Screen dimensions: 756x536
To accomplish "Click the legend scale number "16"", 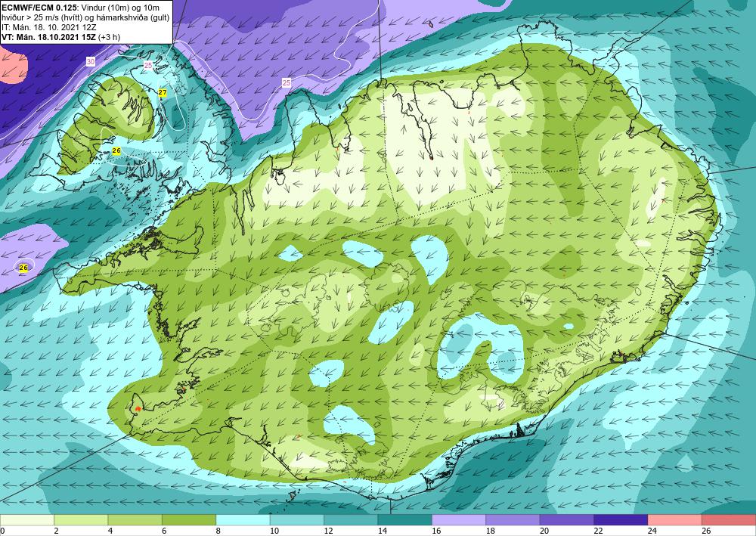I will (x=436, y=531).
